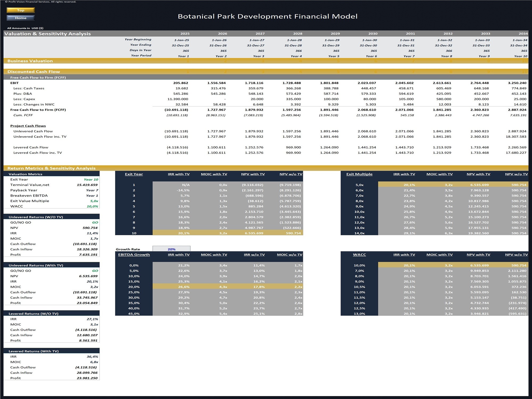Click the Unlevered With TV NPV 6.535.699
This screenshot has width=532, height=399.
pyautogui.click(x=88, y=276)
